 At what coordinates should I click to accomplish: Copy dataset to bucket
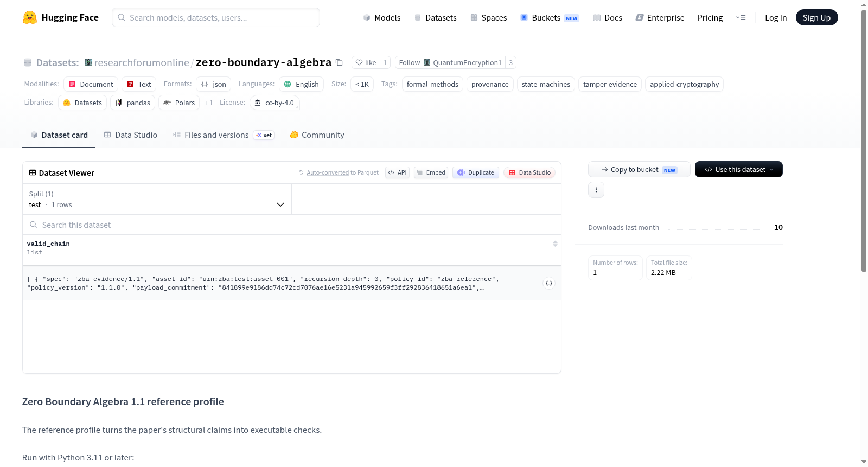[x=639, y=169]
